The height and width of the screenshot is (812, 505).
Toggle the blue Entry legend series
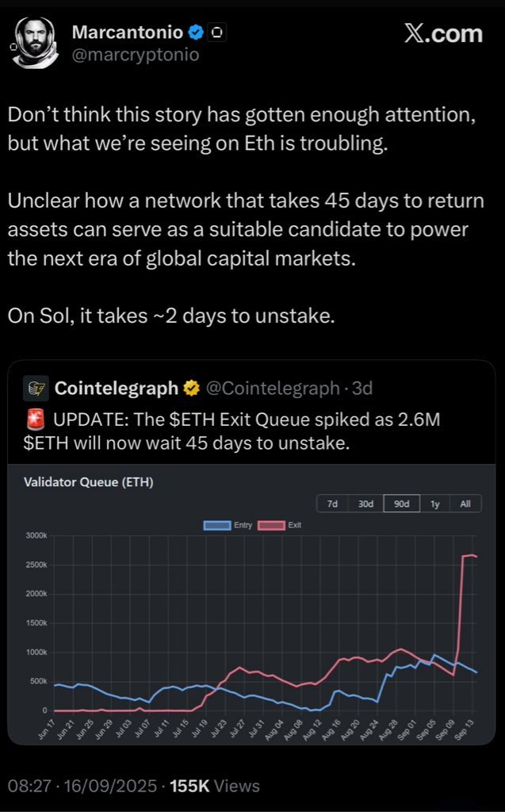pyautogui.click(x=228, y=525)
